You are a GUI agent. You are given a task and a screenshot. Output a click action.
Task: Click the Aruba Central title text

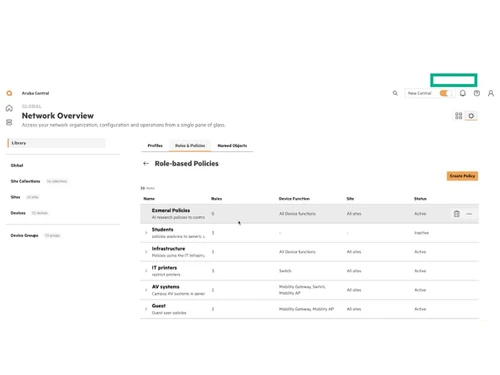point(35,93)
